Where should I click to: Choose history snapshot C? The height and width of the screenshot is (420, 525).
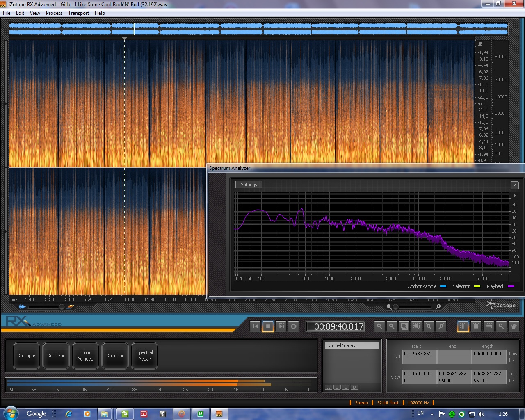(346, 387)
